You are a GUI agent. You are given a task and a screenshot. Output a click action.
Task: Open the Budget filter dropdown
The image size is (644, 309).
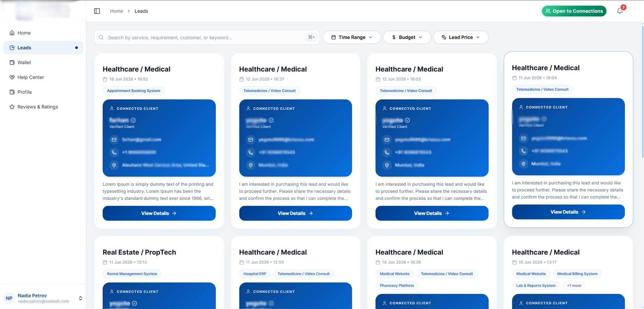(x=407, y=37)
